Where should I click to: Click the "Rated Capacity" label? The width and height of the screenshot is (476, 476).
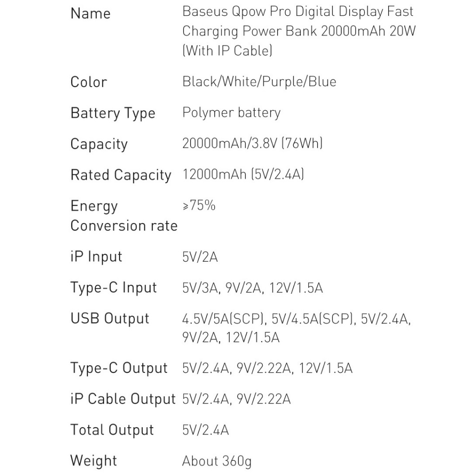coord(121,175)
